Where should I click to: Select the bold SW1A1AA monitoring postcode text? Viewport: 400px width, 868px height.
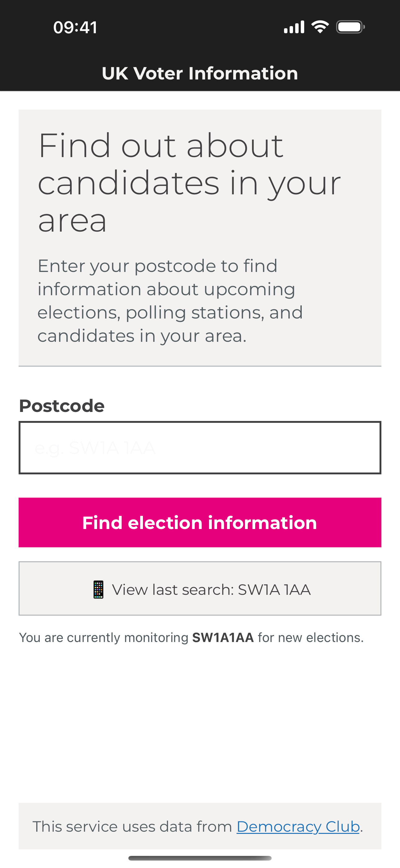point(223,638)
